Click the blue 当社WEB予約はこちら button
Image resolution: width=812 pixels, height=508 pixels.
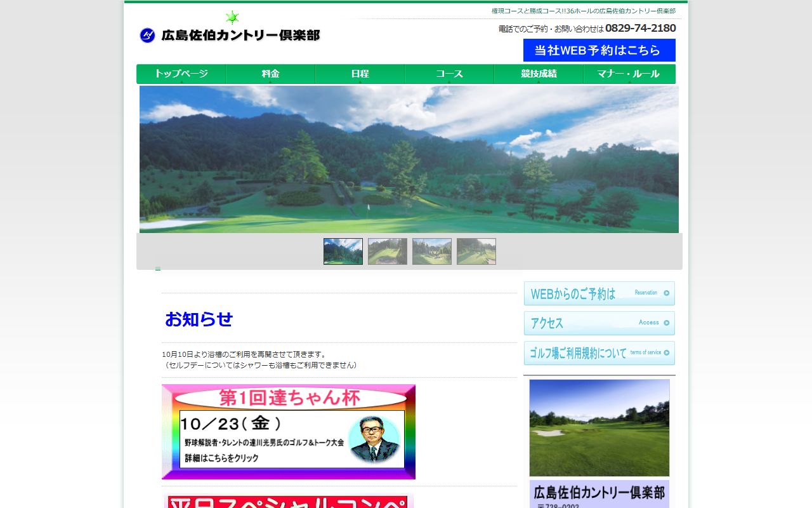[599, 50]
